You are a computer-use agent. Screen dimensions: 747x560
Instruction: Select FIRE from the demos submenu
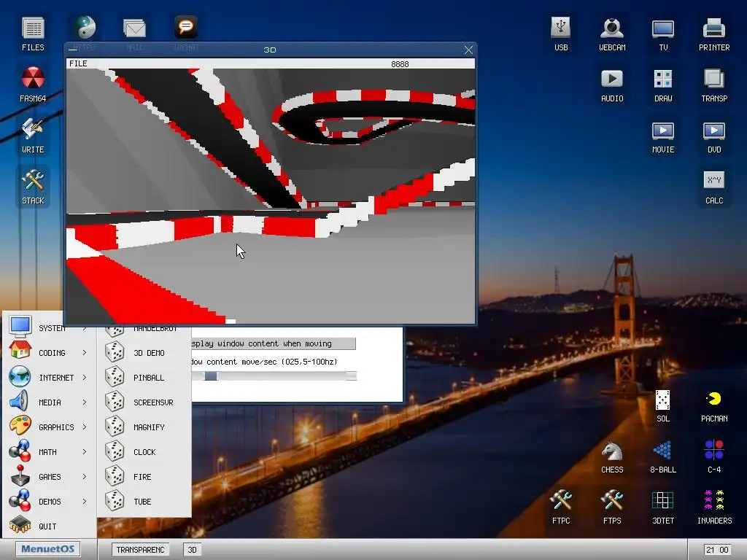pos(144,477)
